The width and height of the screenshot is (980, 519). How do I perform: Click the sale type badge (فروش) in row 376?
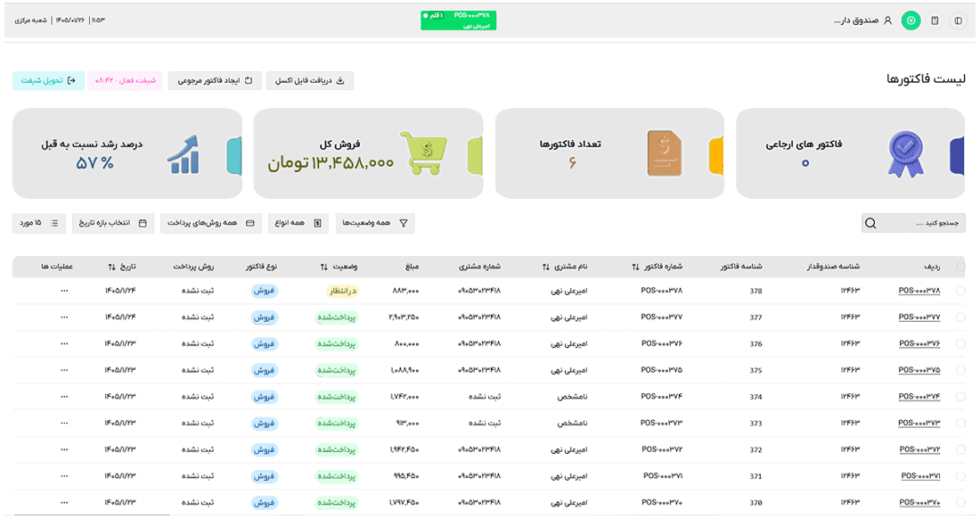264,344
